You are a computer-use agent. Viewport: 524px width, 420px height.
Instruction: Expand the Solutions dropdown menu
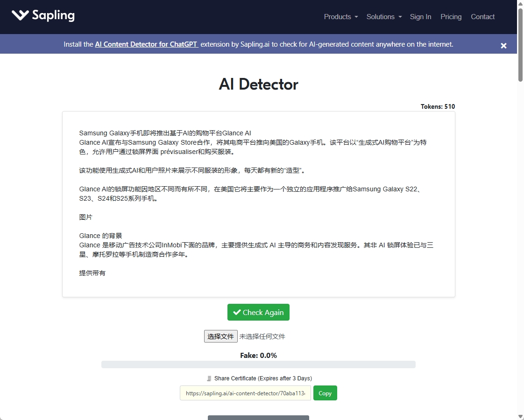(384, 17)
